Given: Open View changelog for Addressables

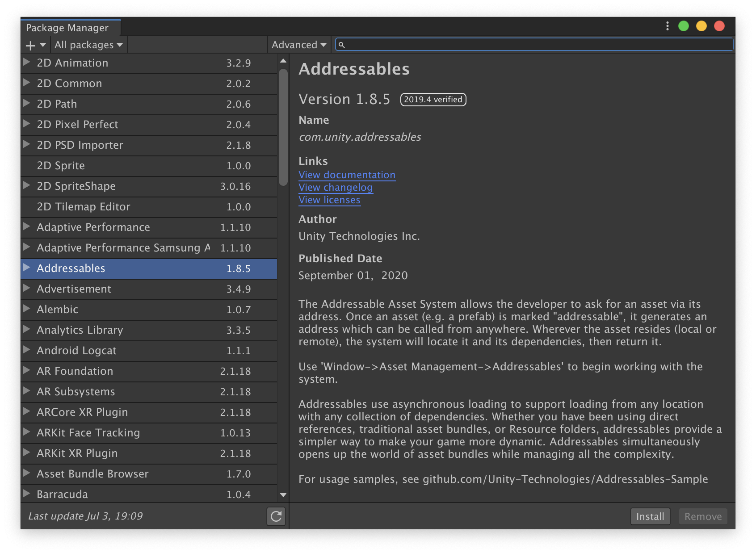Looking at the screenshot, I should click(336, 187).
